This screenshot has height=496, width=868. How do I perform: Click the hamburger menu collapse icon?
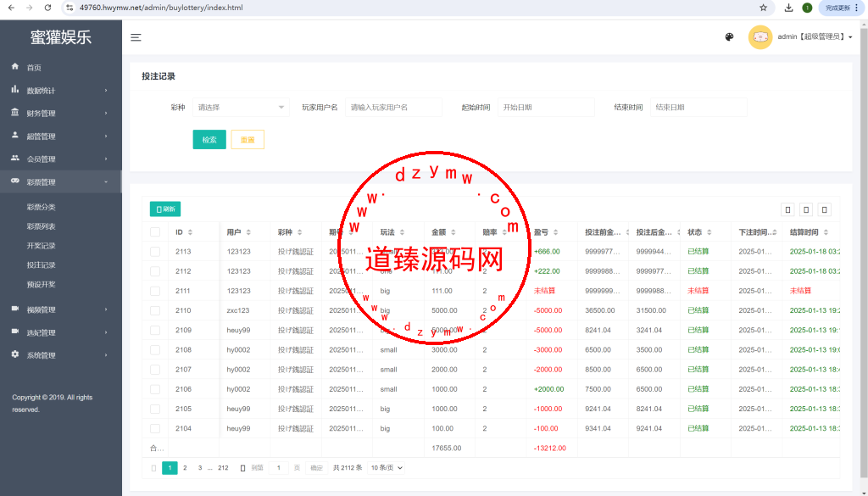[136, 37]
